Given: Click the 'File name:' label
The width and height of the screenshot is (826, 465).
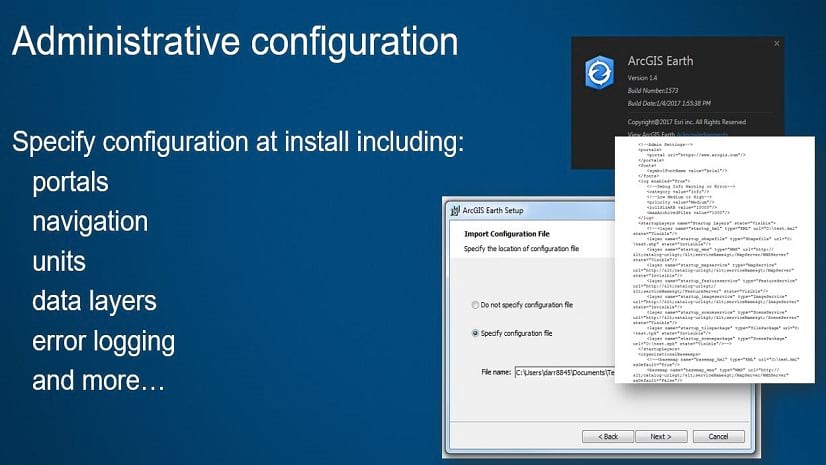Looking at the screenshot, I should 496,372.
